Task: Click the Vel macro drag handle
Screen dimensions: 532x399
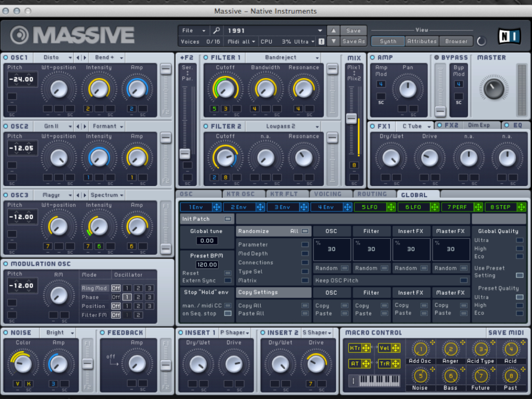Action: click(396, 348)
